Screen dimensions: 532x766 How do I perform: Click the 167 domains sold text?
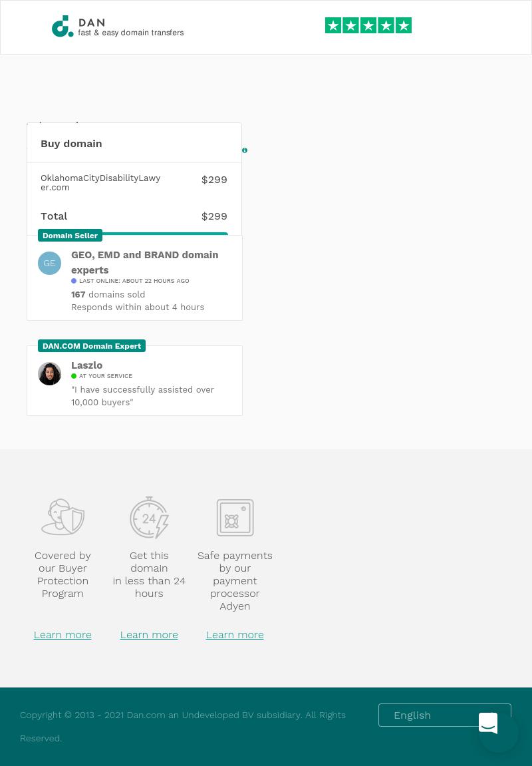pyautogui.click(x=108, y=294)
